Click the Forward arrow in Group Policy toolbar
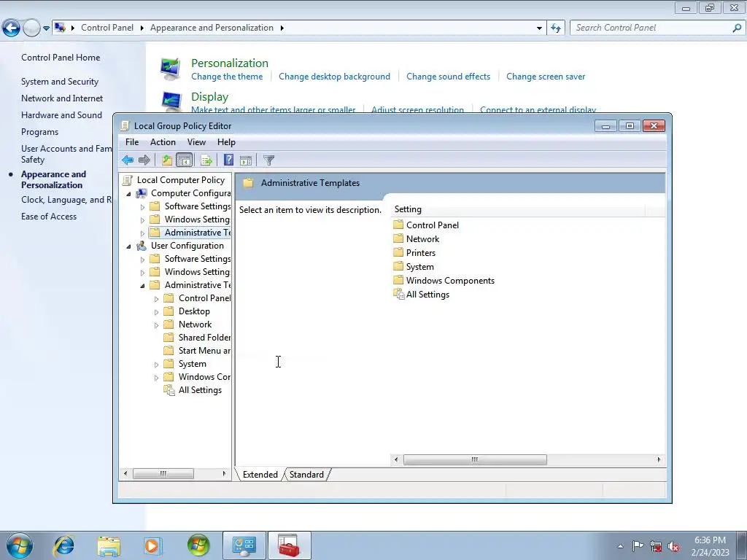747x560 pixels. click(x=144, y=160)
